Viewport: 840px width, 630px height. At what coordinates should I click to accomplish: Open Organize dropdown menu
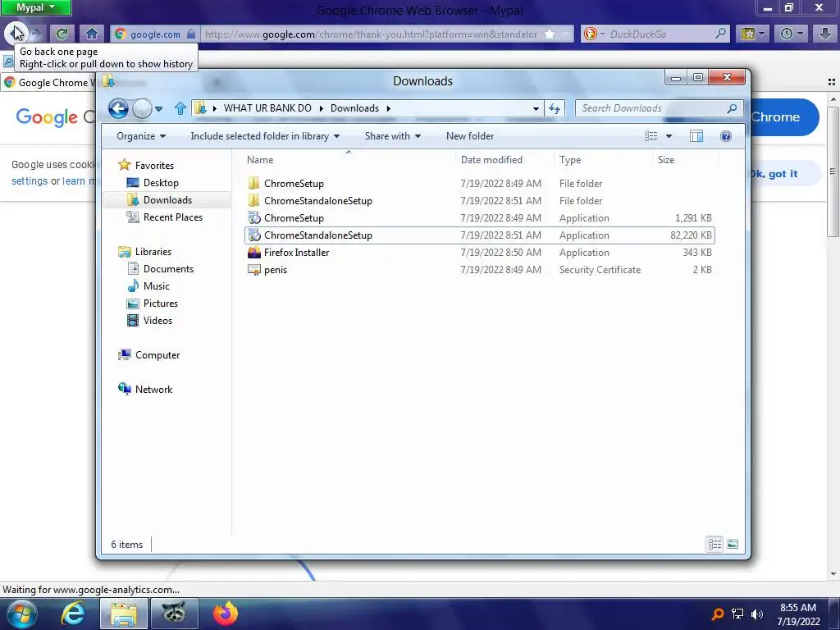pos(141,136)
